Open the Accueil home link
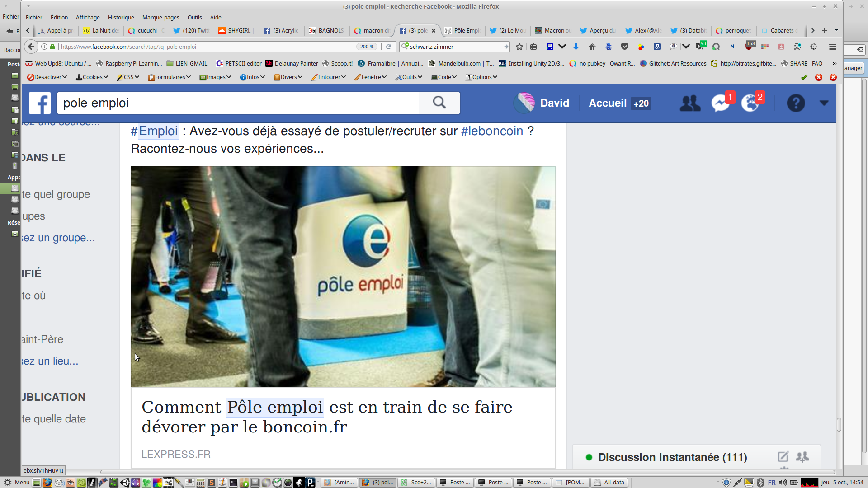The height and width of the screenshot is (488, 868). 607,103
